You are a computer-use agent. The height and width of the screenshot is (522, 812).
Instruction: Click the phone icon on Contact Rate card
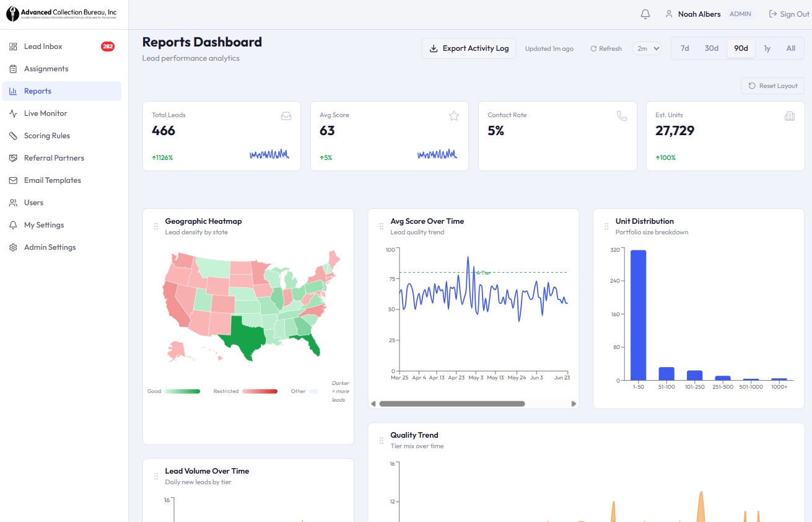pyautogui.click(x=622, y=115)
